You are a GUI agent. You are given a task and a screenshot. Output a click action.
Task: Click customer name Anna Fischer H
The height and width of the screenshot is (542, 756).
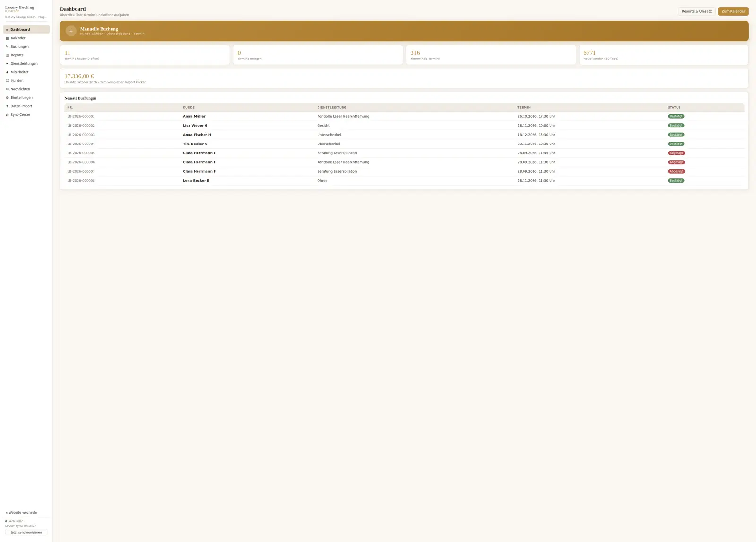pos(197,135)
